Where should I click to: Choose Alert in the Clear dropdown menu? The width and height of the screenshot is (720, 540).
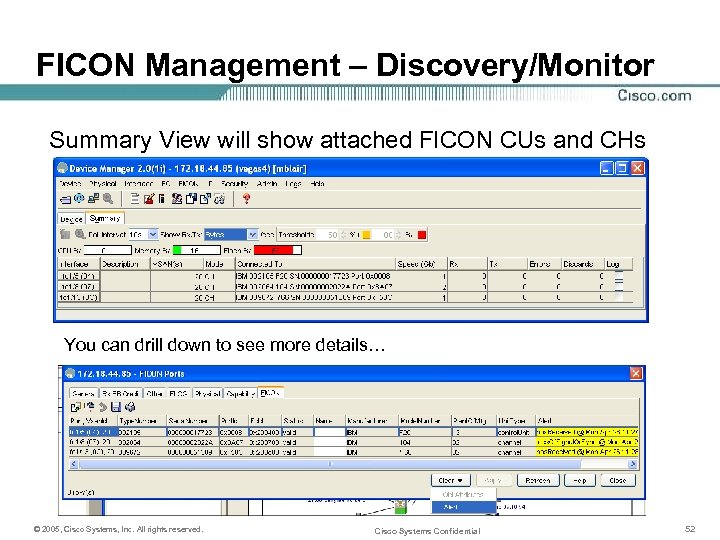click(464, 507)
